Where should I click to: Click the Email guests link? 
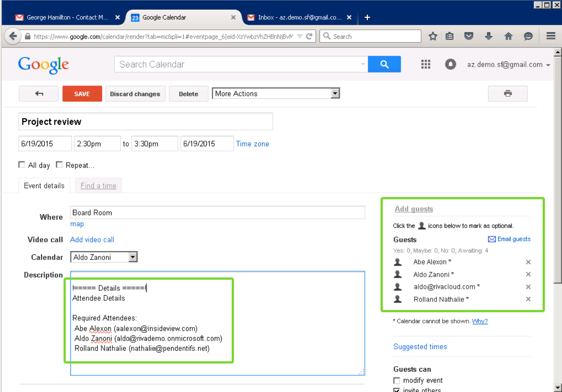[509, 239]
